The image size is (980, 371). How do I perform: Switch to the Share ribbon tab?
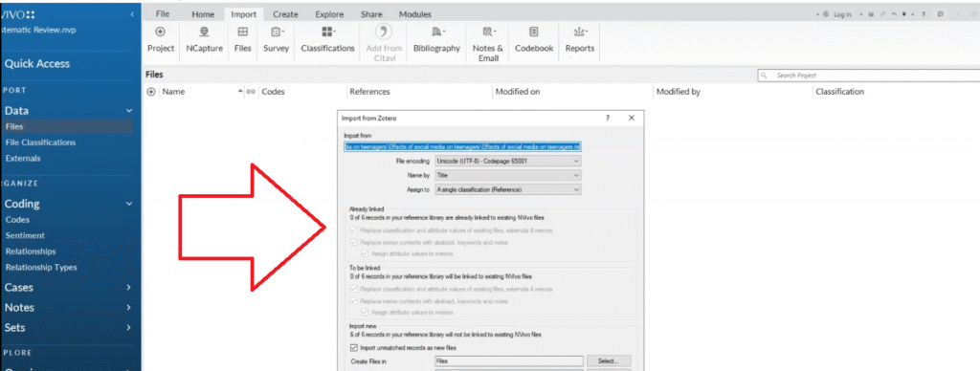click(371, 13)
